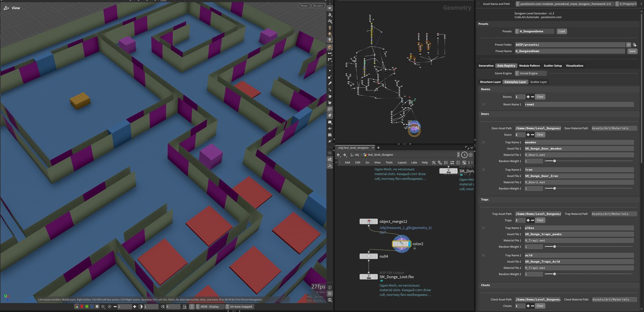The image size is (644, 312).
Task: Clear the Doors list
Action: coord(540,135)
